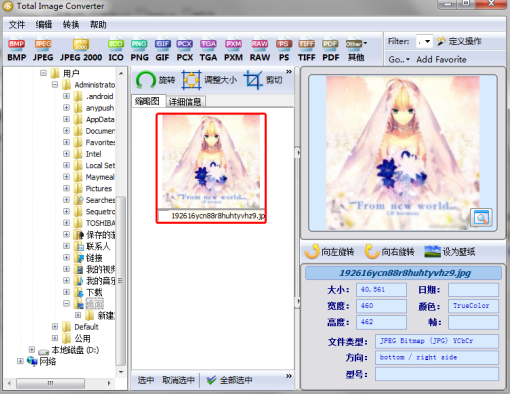Screen dimensions: 510x394
Task: Open the 其他 (Other) formats dropdown
Action: (356, 50)
